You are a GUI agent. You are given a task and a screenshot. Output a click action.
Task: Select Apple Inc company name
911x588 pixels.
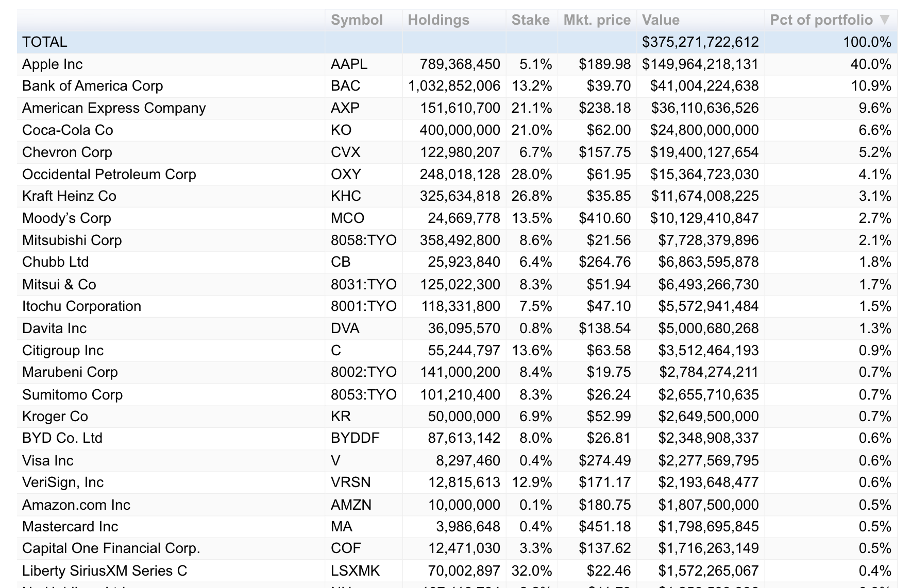pyautogui.click(x=53, y=64)
